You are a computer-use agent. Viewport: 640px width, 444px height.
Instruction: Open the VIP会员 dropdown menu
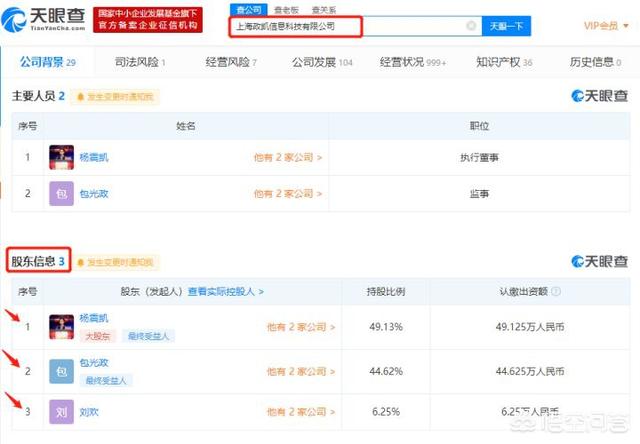tap(606, 26)
